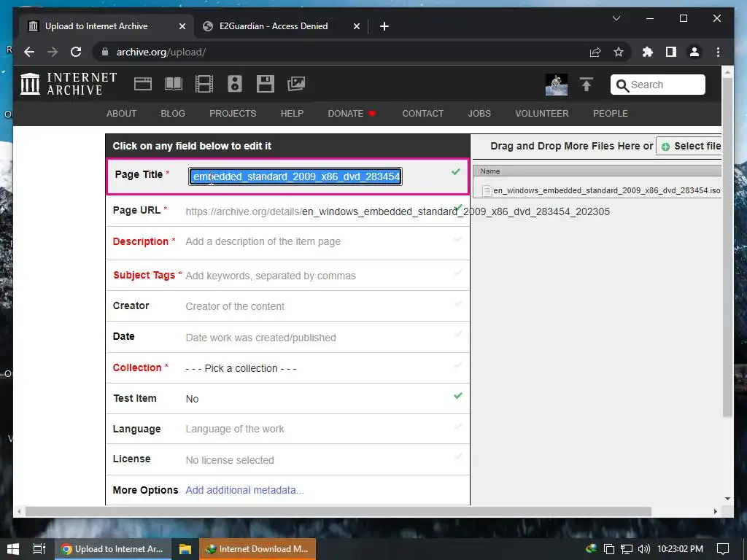Viewport: 747px width, 560px height.
Task: Open the PROJECTS menu item
Action: point(233,113)
